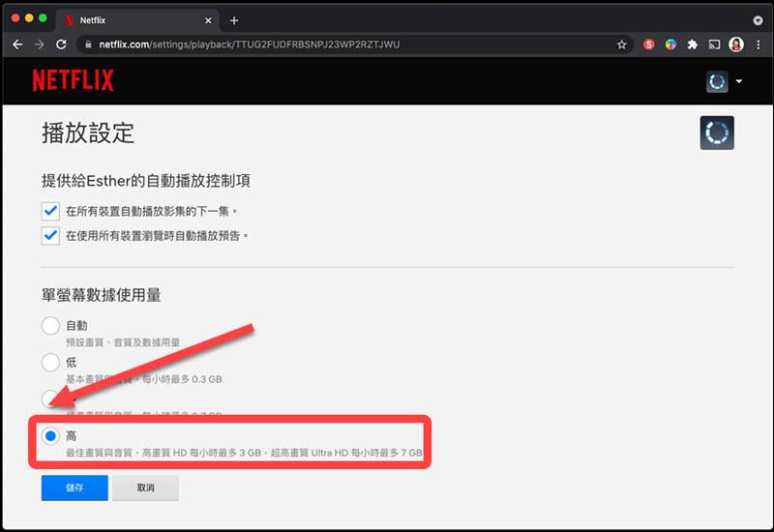Open the Chrome tab search dropdown
Image resolution: width=774 pixels, height=532 pixels.
coord(758,20)
